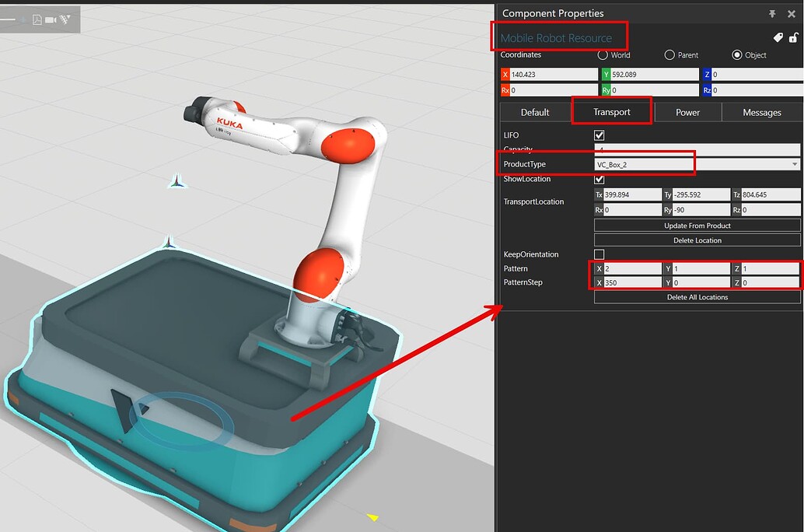Open the PDF export icon in viewport toolbar
Image resolution: width=804 pixels, height=532 pixels.
coord(36,19)
